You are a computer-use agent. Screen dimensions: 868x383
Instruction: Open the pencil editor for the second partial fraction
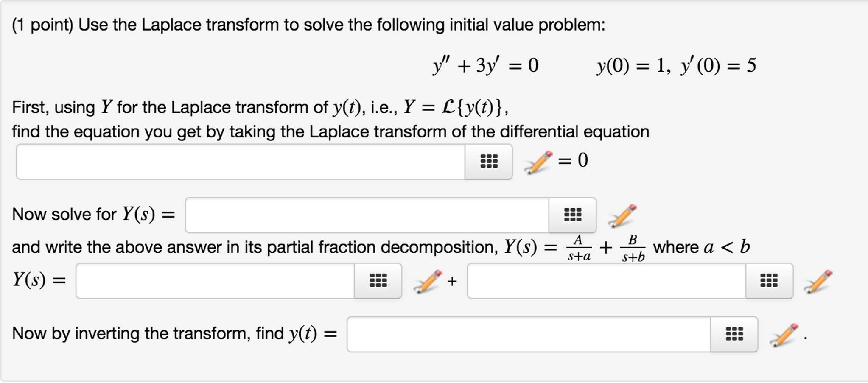pyautogui.click(x=818, y=280)
